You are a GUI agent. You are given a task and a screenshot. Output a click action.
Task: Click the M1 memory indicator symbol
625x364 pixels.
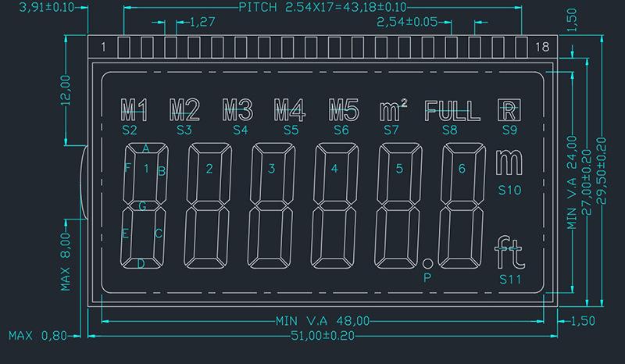point(134,109)
